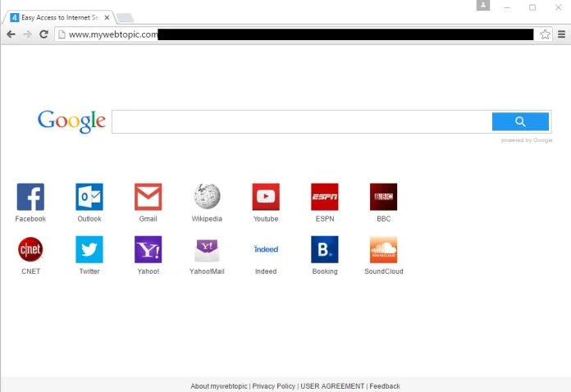Click the Booking text label
Viewport: 571px width, 392px height.
pos(325,271)
